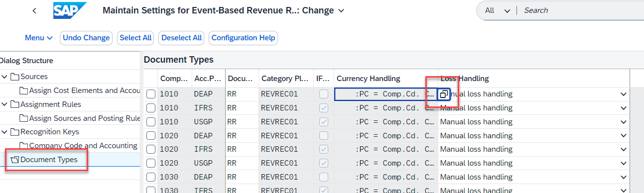This screenshot has width=644, height=193.
Task: Open Configuration Help
Action: click(243, 38)
